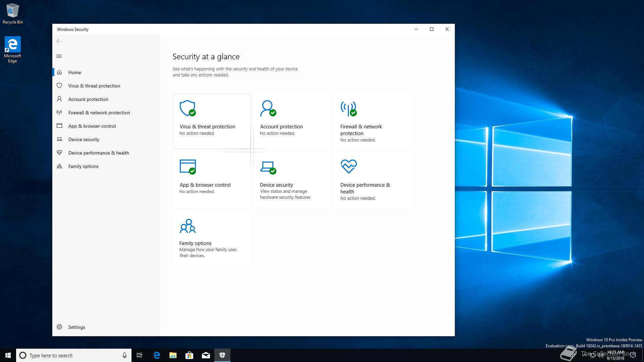
Task: Click Windows Security shield taskbar icon
Action: pos(222,355)
